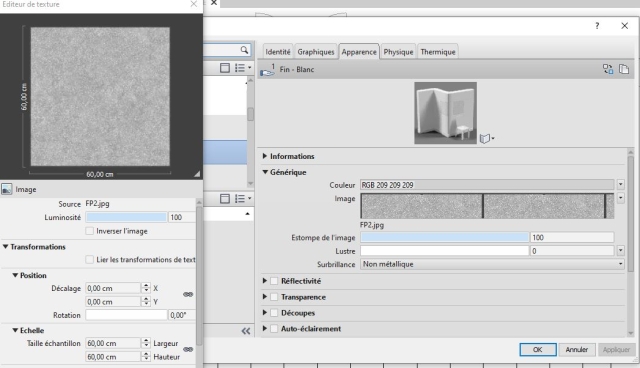This screenshot has height=368, width=640.
Task: Switch to the Thermique tab
Action: (438, 52)
